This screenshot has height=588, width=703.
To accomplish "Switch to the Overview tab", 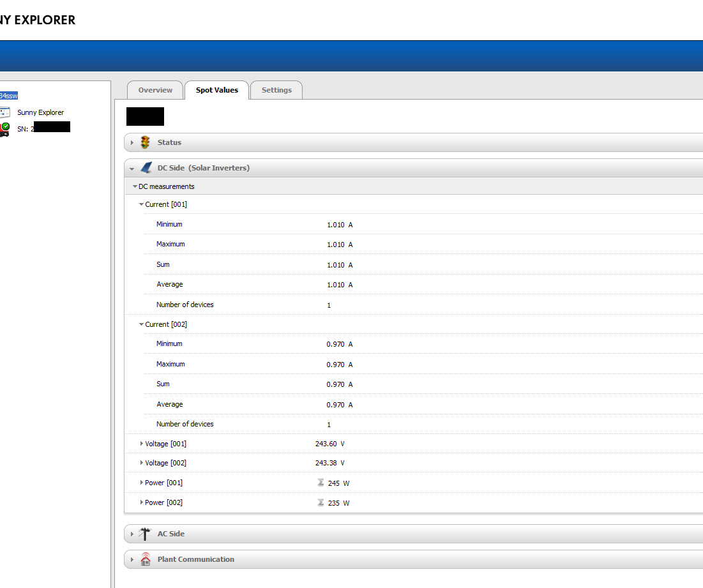I will click(x=155, y=90).
